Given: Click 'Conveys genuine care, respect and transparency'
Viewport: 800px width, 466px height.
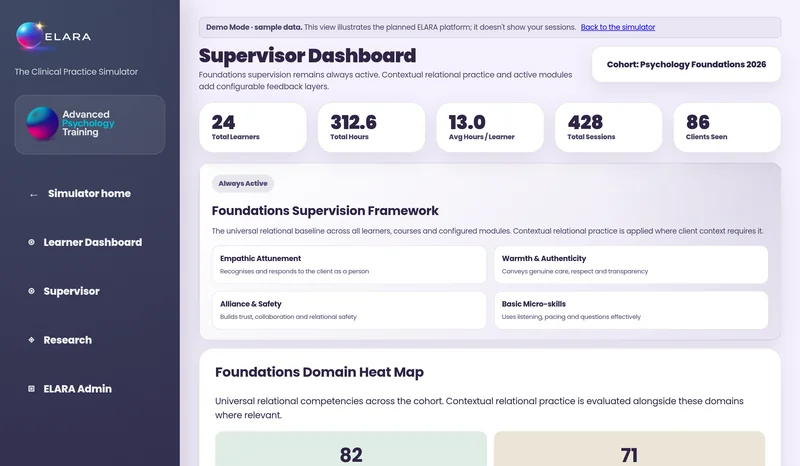Looking at the screenshot, I should click(575, 272).
